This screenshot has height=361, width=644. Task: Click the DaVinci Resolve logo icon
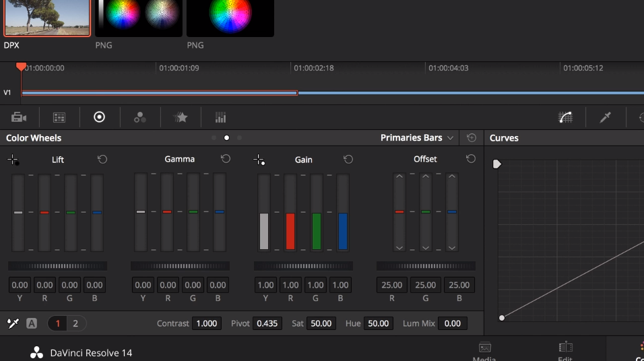pos(36,353)
